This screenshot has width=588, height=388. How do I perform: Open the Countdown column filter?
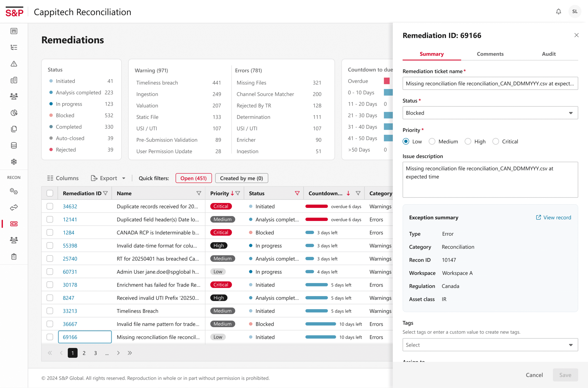point(358,193)
